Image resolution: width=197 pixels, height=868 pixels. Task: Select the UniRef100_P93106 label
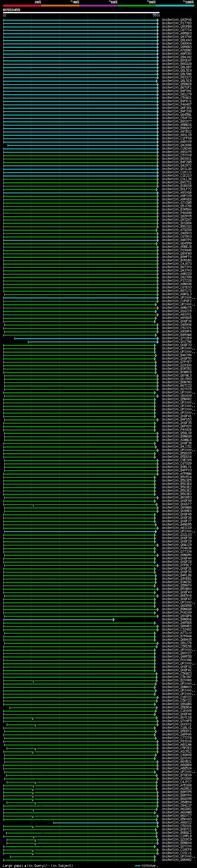(177, 741)
